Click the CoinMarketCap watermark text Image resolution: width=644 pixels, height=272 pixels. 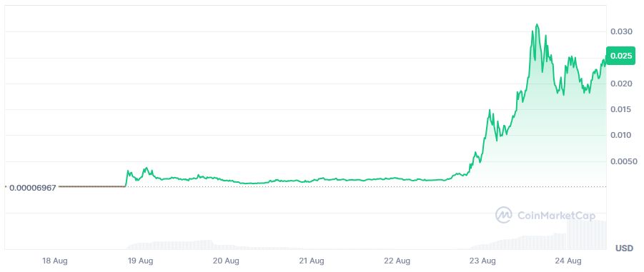point(556,216)
